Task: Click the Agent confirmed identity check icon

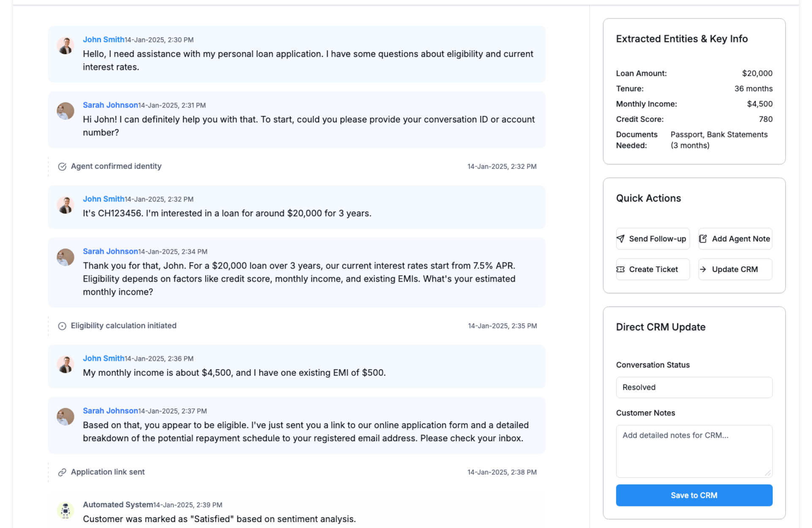Action: (62, 167)
